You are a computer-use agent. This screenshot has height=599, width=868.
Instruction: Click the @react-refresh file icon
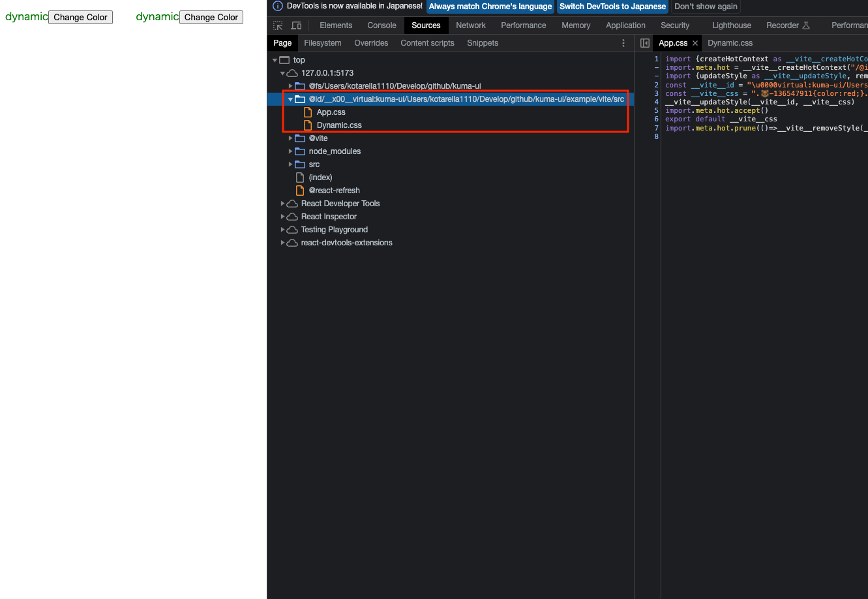[299, 190]
